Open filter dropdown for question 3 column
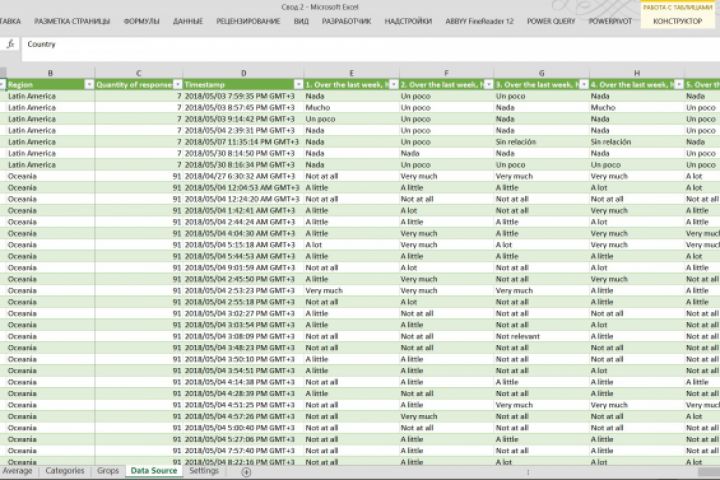 pos(584,85)
